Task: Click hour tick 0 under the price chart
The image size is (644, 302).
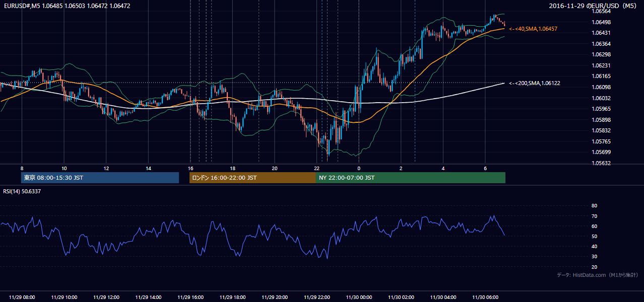Action: tap(359, 168)
